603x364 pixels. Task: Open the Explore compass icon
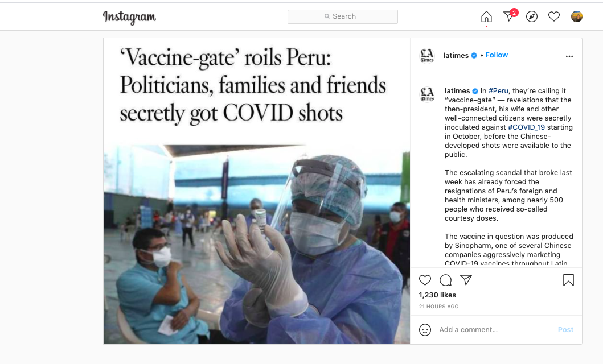[532, 17]
